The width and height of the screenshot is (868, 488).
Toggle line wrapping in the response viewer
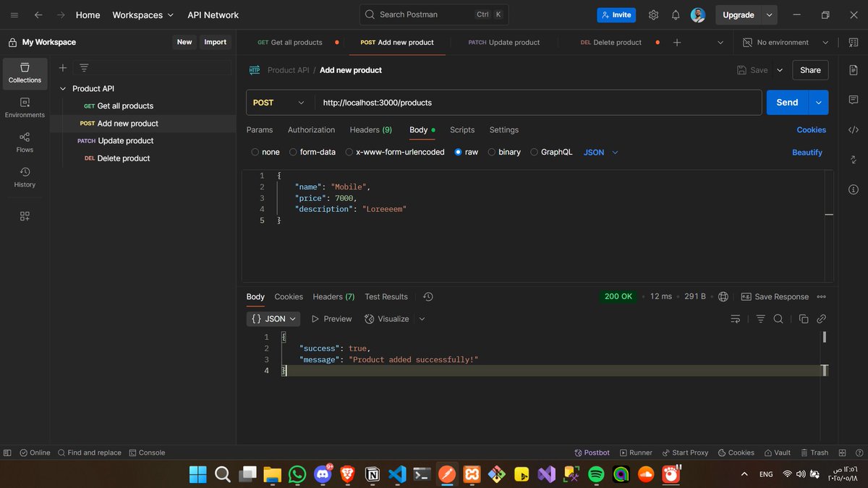pyautogui.click(x=735, y=318)
